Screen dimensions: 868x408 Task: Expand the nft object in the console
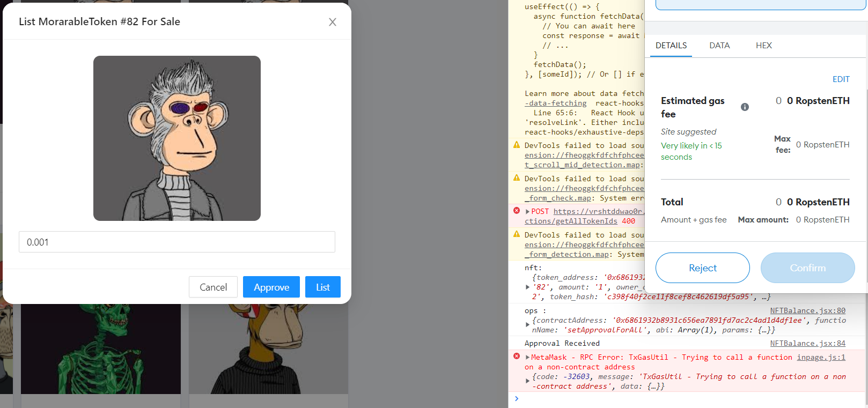click(527, 287)
